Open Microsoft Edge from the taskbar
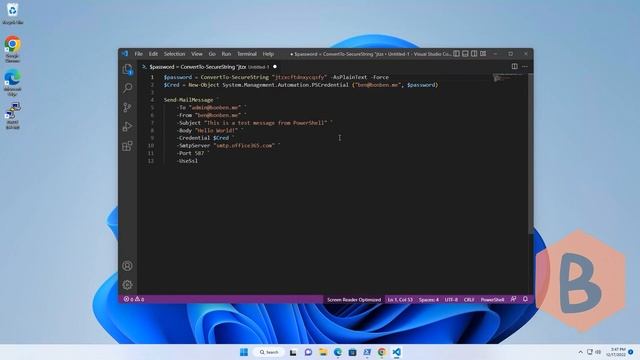640x360 pixels. [338, 352]
